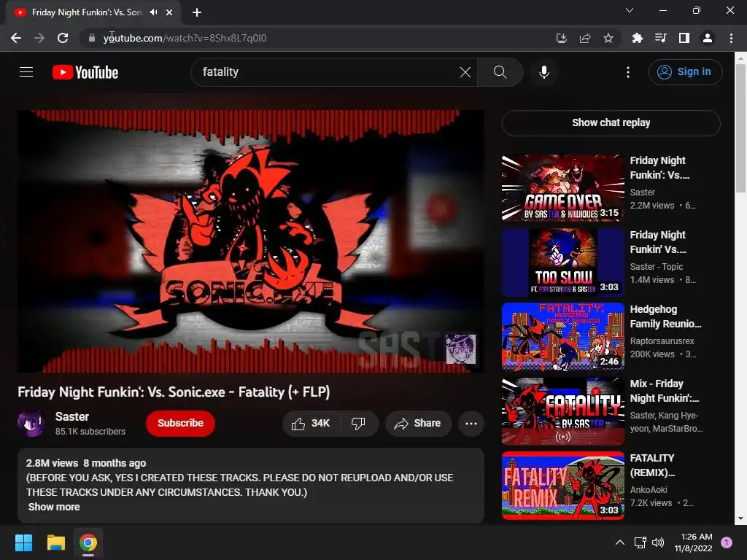This screenshot has width=747, height=560.
Task: Open Saster channel avatar
Action: 31,424
